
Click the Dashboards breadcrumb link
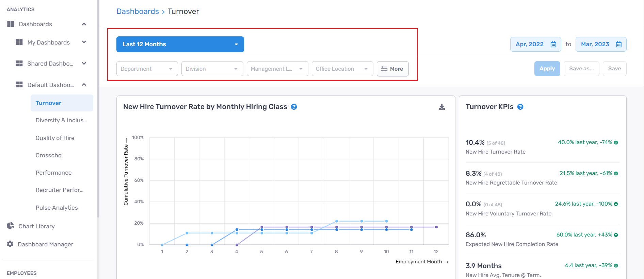tap(138, 12)
